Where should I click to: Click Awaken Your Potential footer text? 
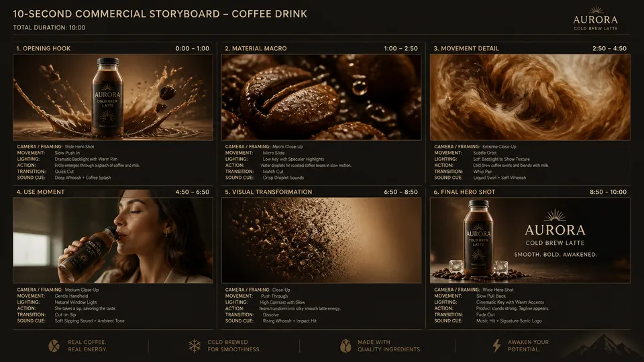point(528,346)
